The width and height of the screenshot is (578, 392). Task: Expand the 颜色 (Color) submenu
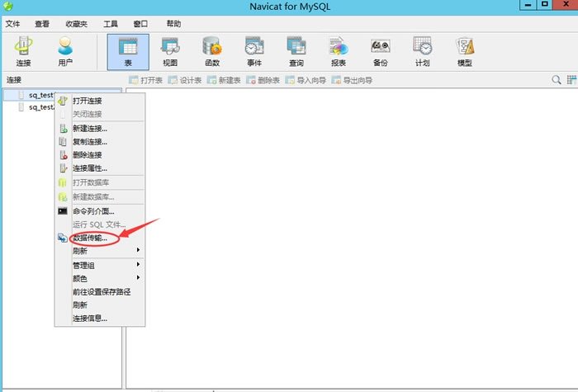coord(100,279)
